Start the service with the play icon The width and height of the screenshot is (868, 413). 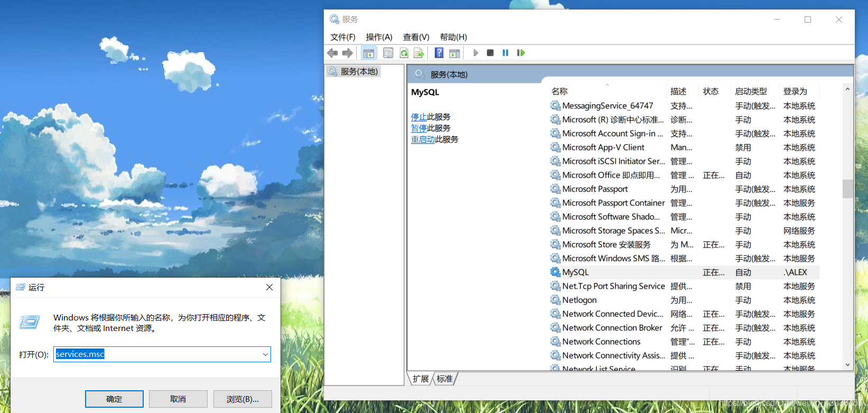475,53
